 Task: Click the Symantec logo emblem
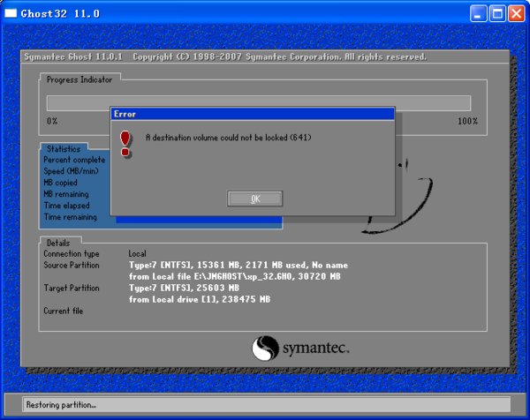pos(267,348)
